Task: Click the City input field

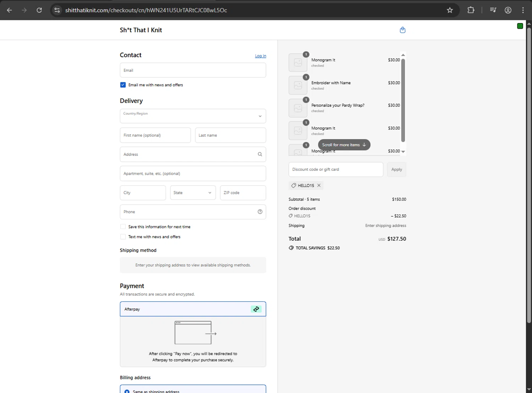Action: (x=143, y=192)
